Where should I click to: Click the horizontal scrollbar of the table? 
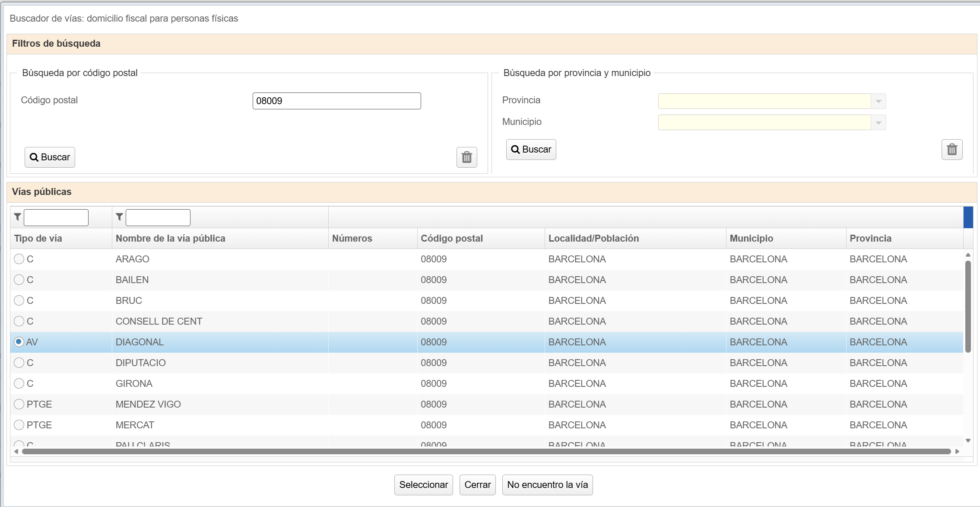pos(486,451)
